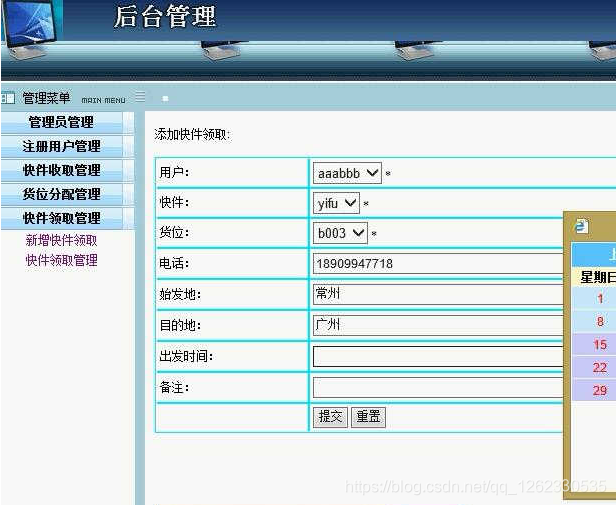
Task: Open the 新增快件领取 link
Action: (x=61, y=240)
